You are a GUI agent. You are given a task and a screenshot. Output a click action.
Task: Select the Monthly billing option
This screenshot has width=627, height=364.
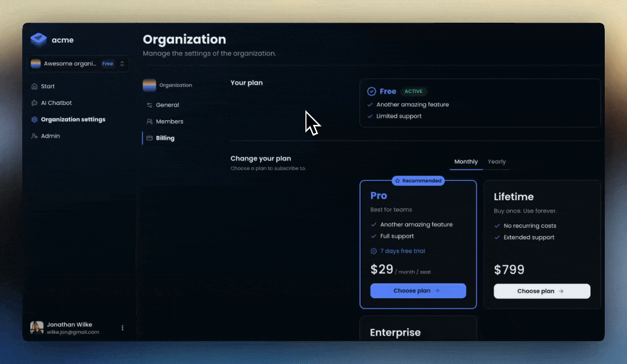[466, 161]
